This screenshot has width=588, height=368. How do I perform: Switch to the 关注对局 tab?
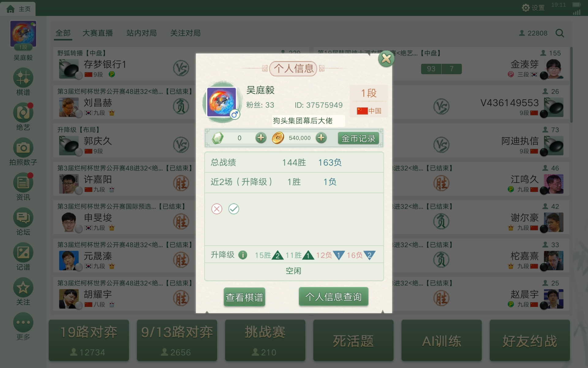[185, 33]
